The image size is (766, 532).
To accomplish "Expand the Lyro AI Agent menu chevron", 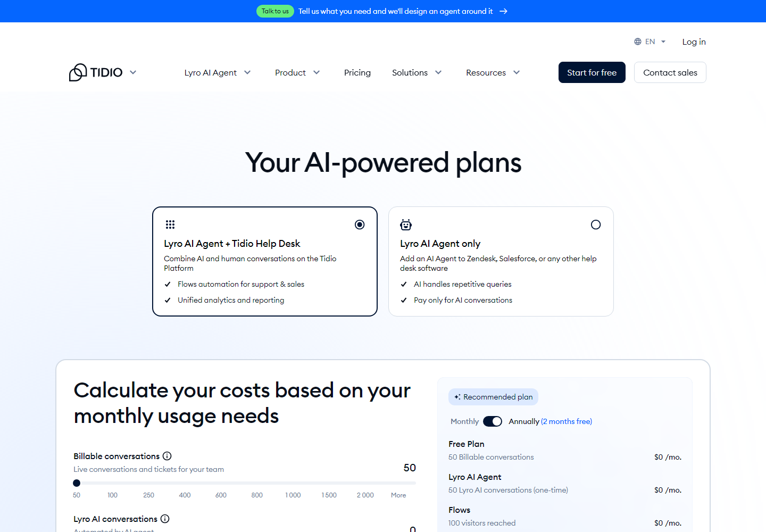I will pos(247,72).
